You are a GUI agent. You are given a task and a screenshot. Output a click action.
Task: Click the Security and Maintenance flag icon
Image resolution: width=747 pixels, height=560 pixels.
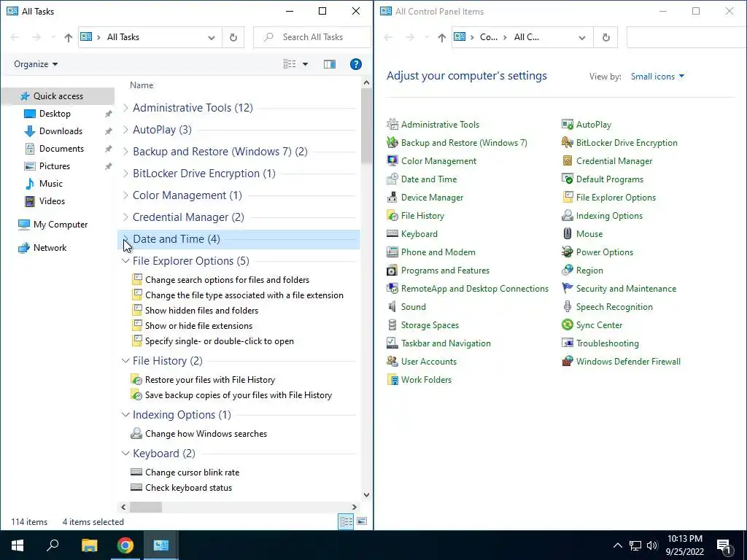(567, 289)
